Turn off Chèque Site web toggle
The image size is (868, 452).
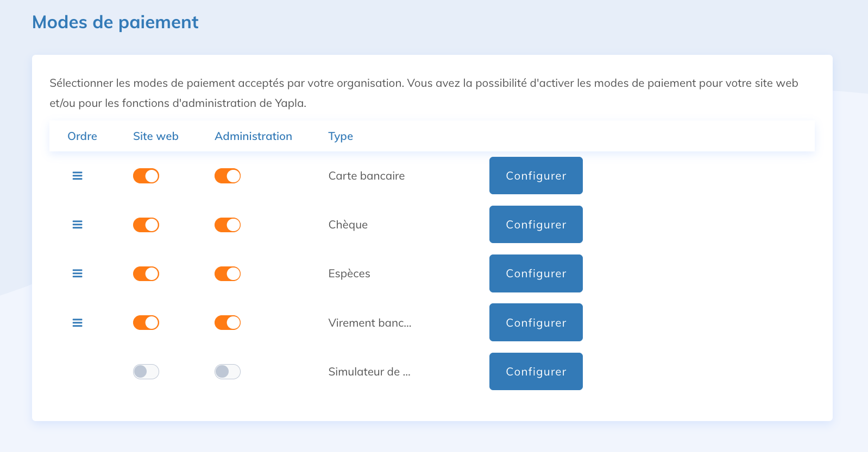[x=146, y=225]
